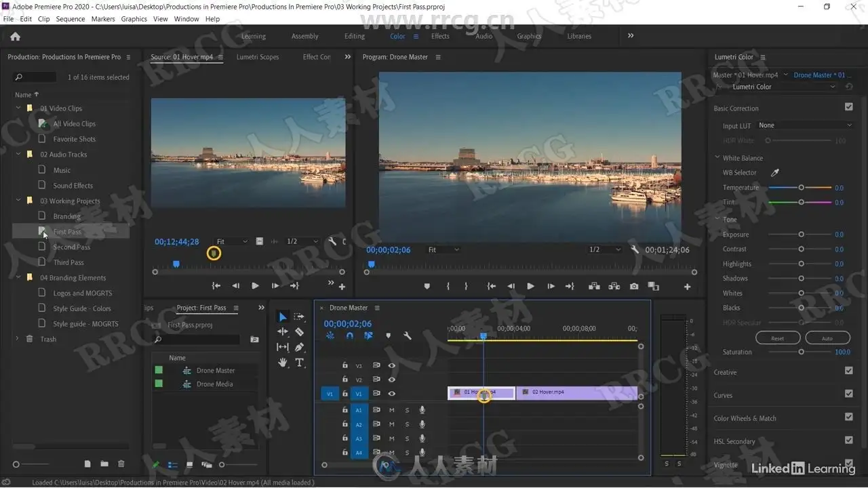Click the Exposure slider handle
Viewport: 868px width, 488px height.
801,235
